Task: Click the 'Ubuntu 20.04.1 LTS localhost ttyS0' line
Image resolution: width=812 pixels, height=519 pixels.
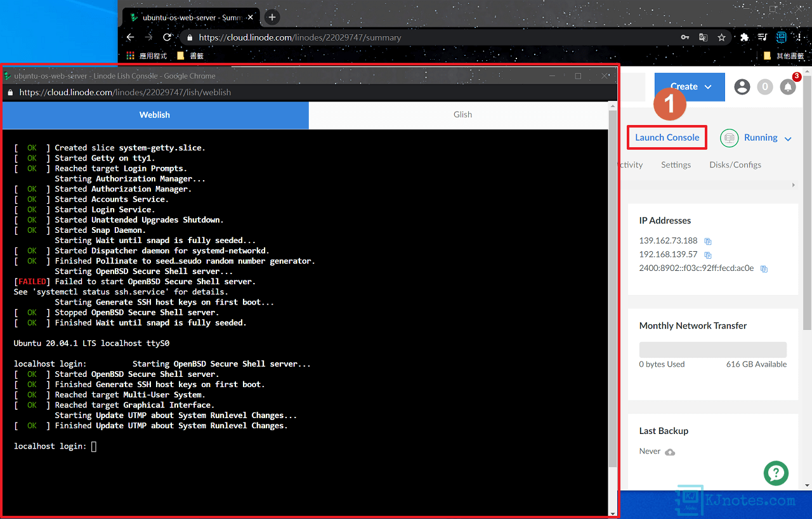Action: pyautogui.click(x=91, y=343)
